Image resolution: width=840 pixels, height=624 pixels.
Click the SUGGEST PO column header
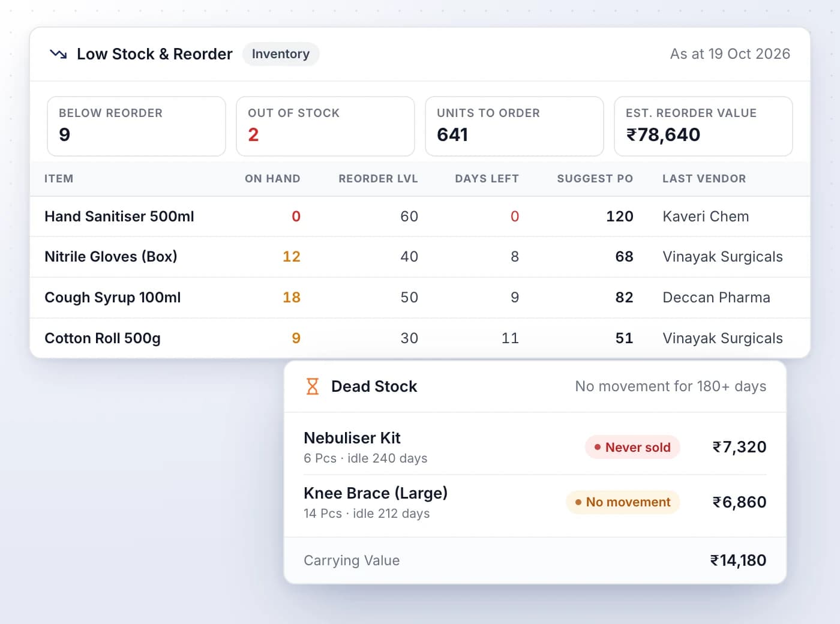595,179
